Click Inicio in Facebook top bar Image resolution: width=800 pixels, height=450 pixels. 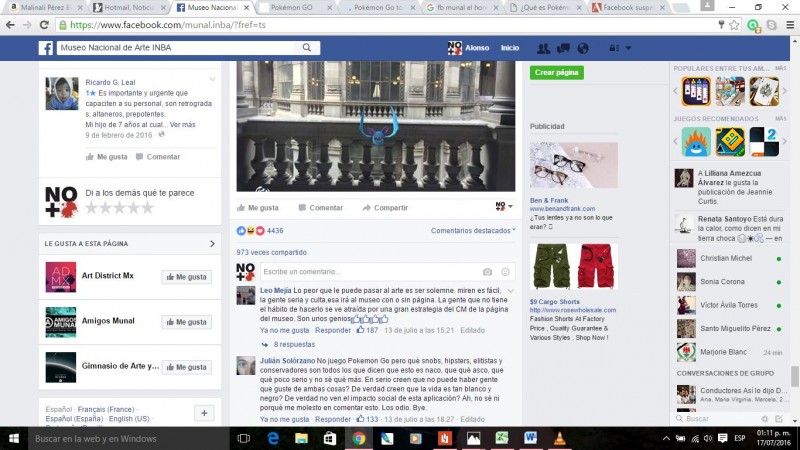point(510,48)
